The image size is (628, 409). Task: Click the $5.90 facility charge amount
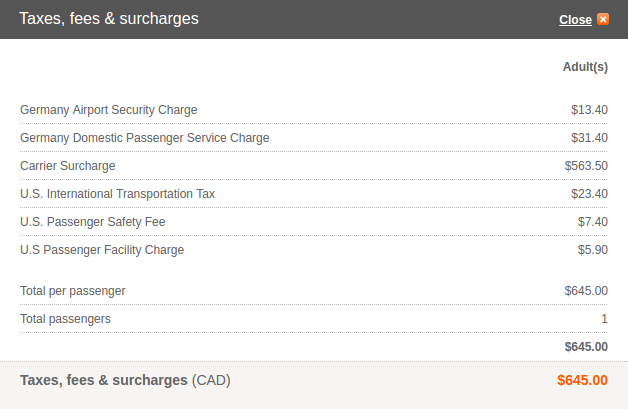(x=592, y=250)
